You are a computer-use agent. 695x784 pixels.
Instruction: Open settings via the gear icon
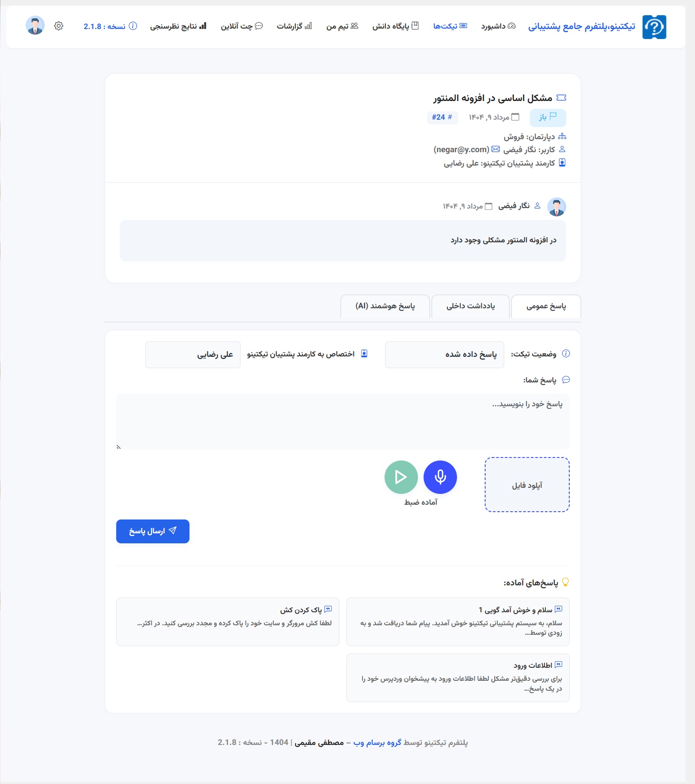(x=59, y=26)
